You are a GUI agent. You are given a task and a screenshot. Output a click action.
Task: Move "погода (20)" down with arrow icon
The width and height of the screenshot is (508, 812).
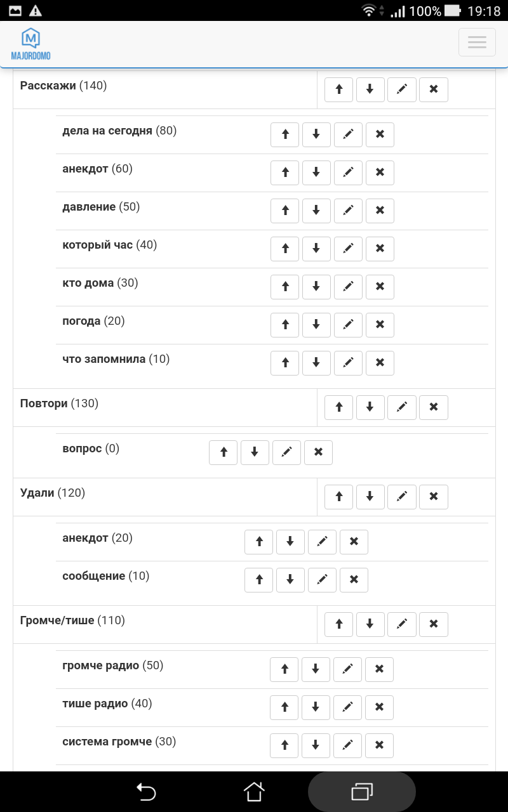pos(316,325)
